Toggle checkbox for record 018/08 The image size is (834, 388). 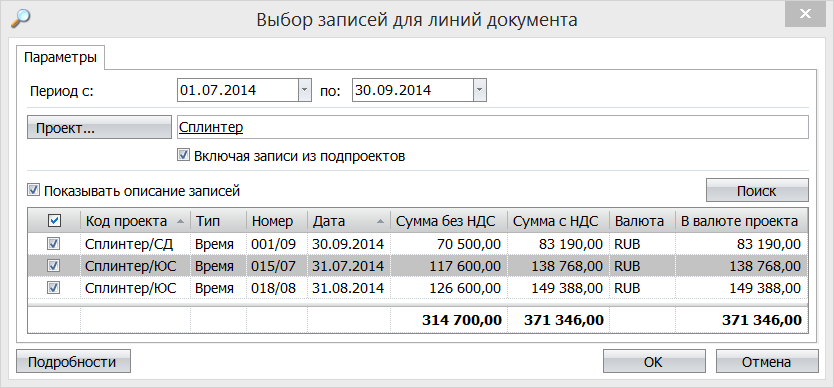54,288
